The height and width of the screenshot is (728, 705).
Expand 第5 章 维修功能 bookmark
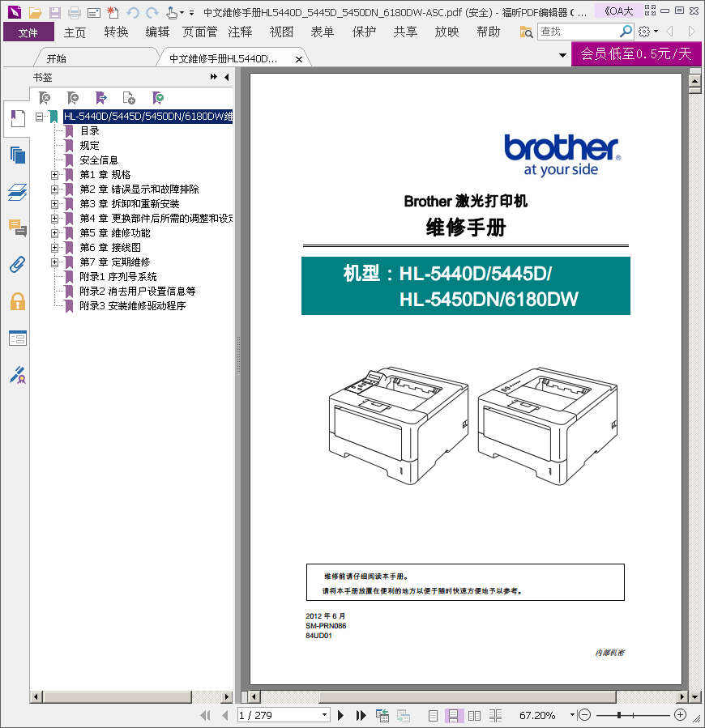(x=54, y=233)
